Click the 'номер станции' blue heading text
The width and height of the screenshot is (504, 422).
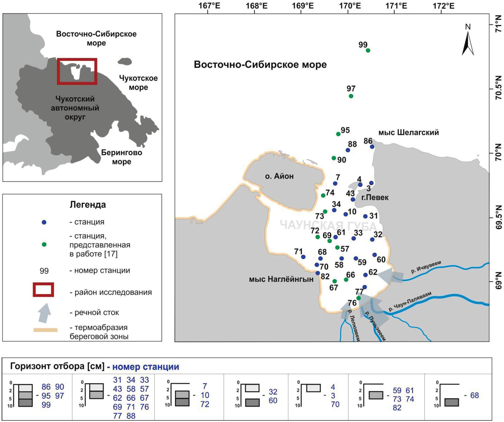coord(146,367)
